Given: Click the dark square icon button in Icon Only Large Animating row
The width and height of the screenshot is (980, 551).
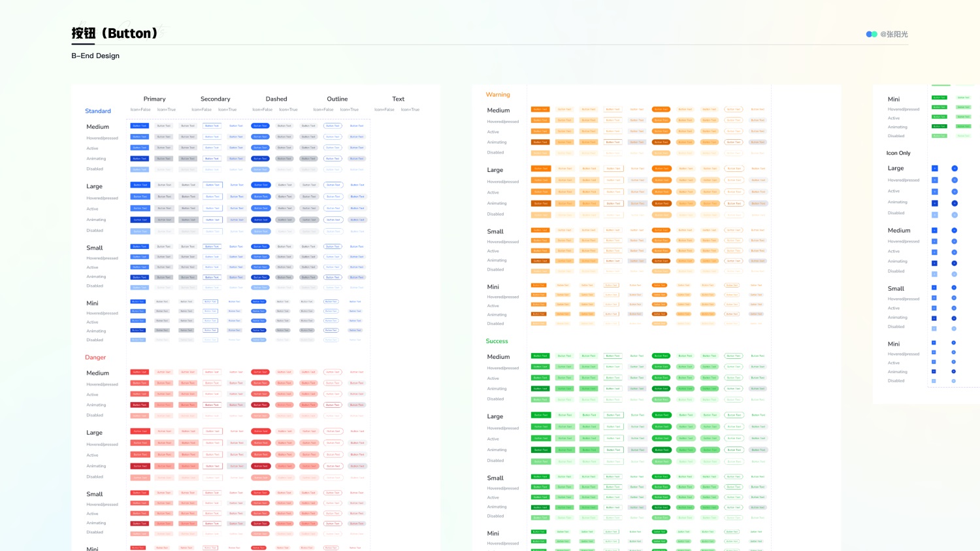Looking at the screenshot, I should (934, 203).
